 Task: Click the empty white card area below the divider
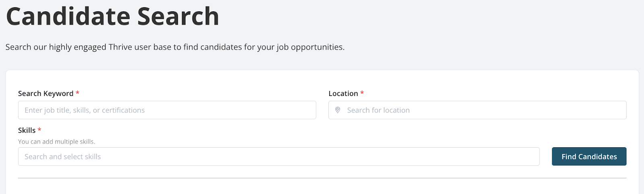[322, 187]
